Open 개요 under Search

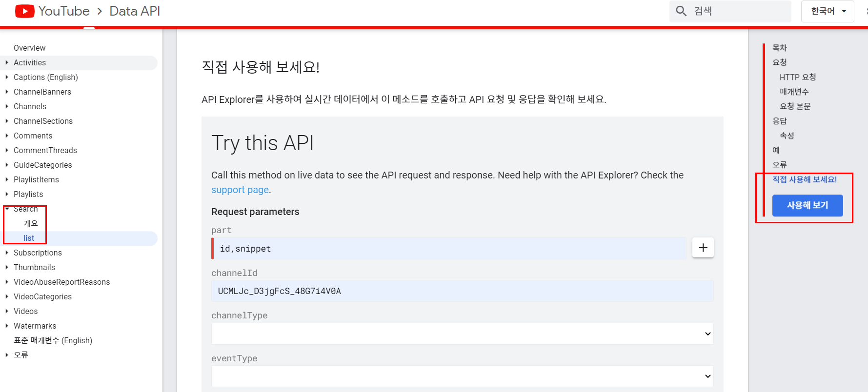click(x=31, y=223)
